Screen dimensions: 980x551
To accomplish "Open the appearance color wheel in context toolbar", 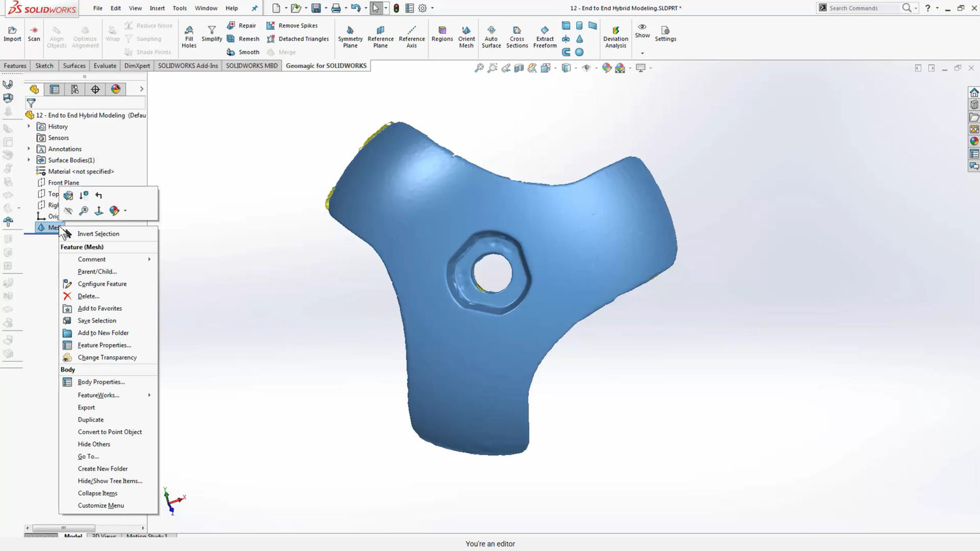I will 114,211.
